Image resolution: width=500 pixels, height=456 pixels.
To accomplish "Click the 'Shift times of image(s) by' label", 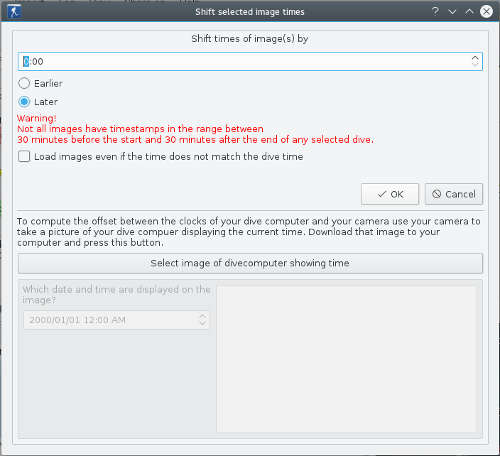I will pyautogui.click(x=250, y=39).
